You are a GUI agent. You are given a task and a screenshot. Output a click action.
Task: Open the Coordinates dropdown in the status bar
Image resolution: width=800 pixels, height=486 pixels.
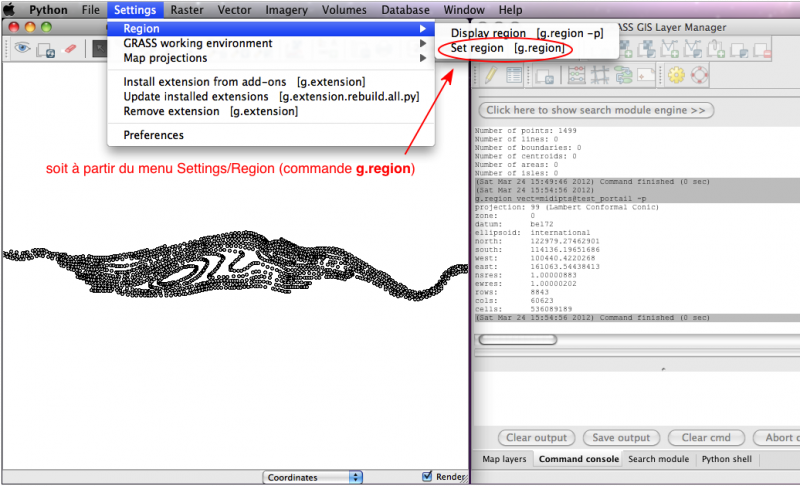click(313, 477)
